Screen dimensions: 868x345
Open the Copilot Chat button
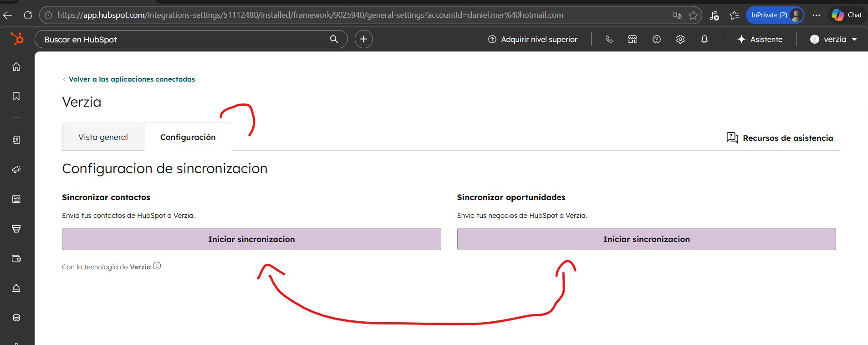[847, 15]
